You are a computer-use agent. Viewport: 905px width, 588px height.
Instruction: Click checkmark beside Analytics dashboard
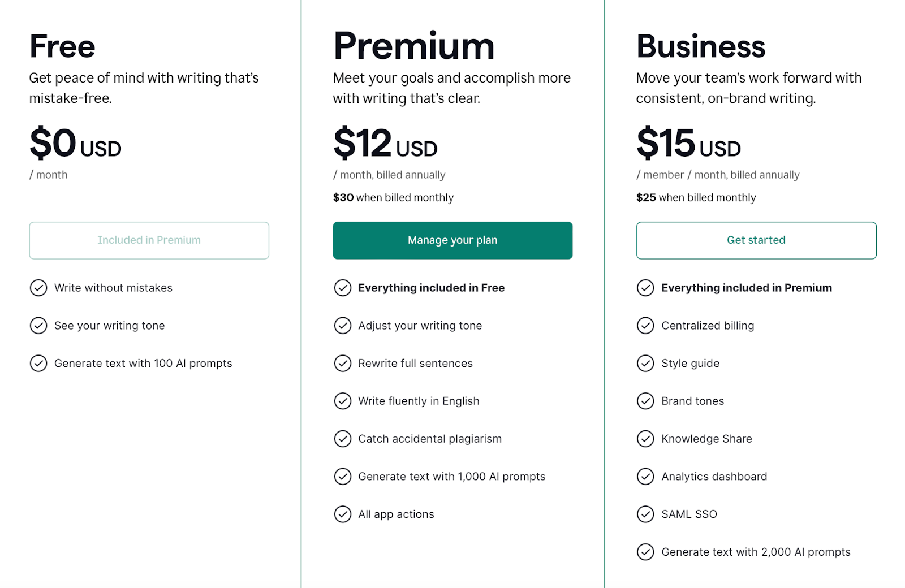(x=645, y=477)
